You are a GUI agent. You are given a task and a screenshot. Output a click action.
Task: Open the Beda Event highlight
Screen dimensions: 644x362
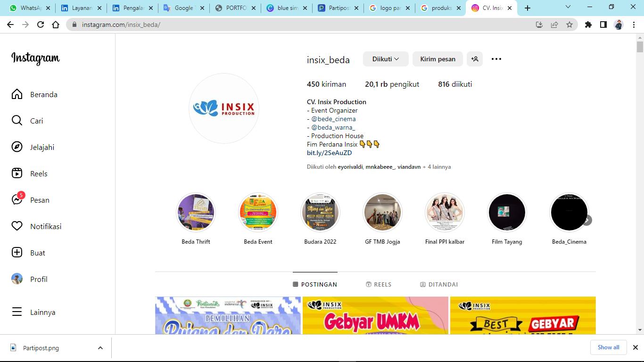[258, 219]
